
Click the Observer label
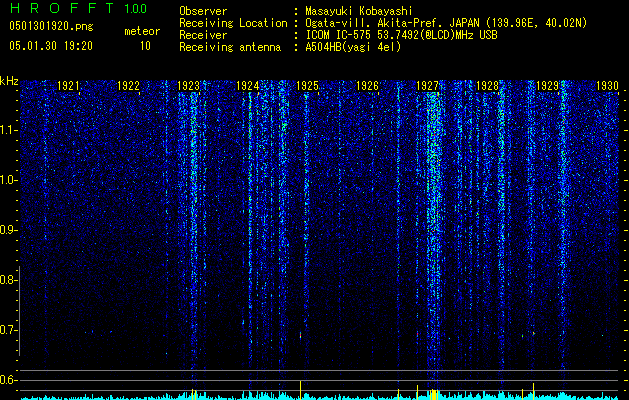point(203,11)
